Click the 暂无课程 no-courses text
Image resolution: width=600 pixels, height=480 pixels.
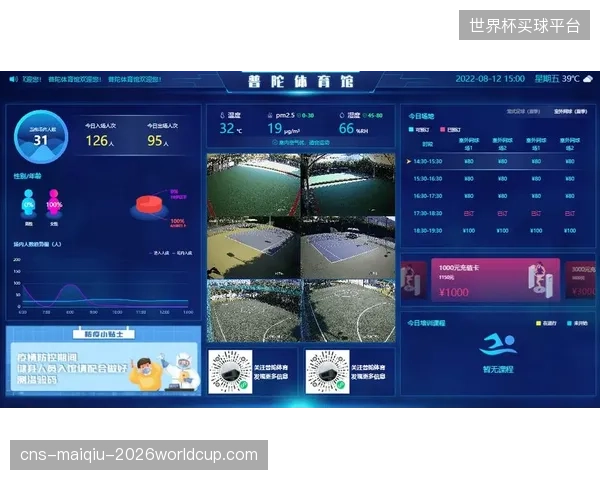498,369
